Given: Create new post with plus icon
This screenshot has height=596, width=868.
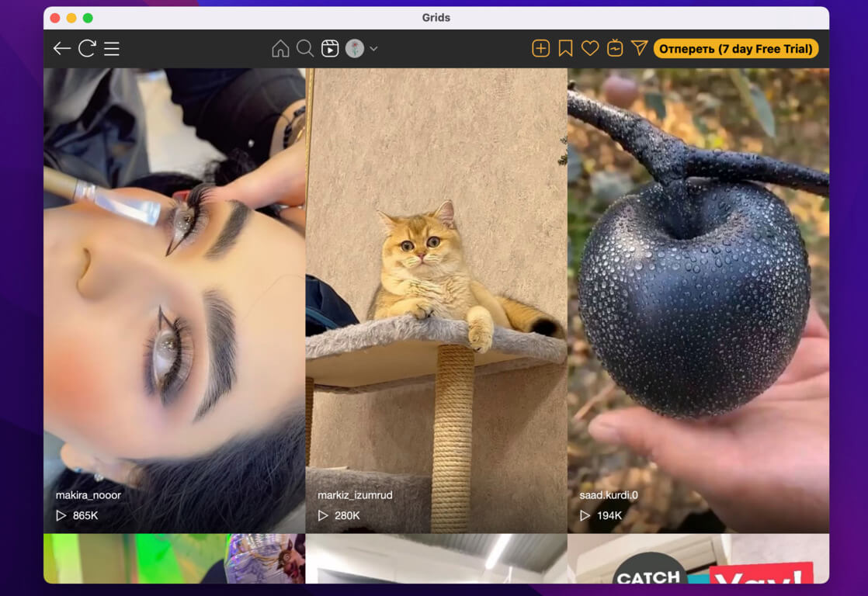Looking at the screenshot, I should pyautogui.click(x=540, y=49).
